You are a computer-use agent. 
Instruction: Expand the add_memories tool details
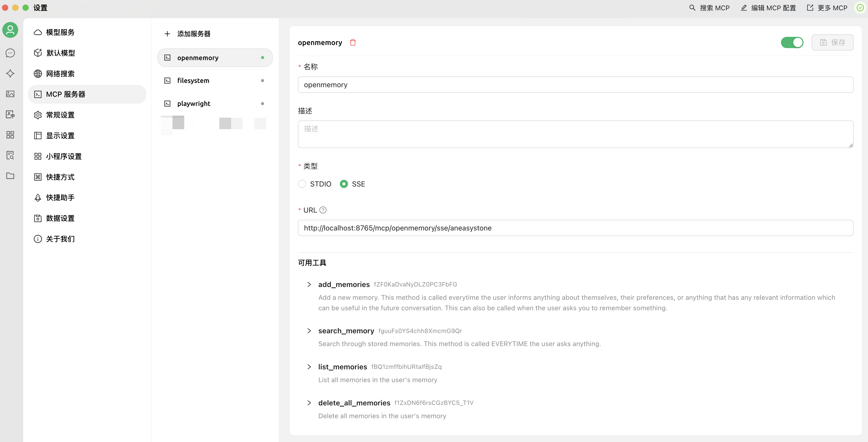309,285
